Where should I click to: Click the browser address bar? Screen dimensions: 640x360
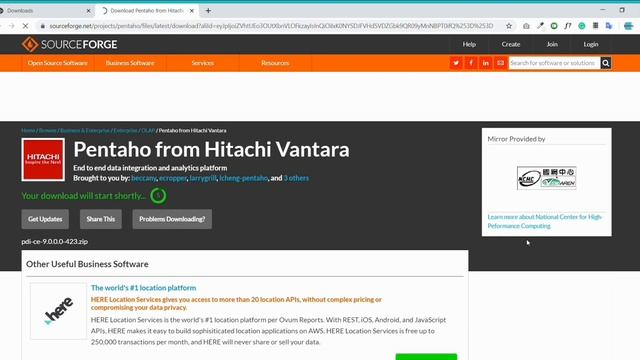point(271,26)
